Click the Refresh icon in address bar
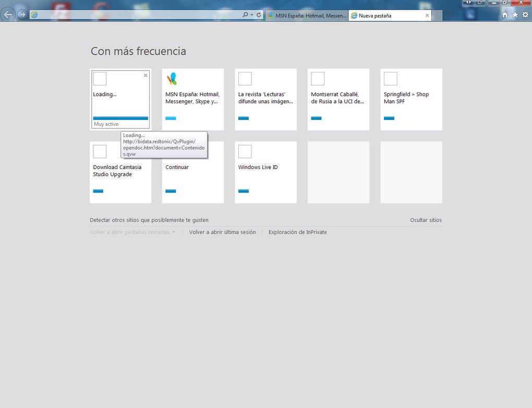The height and width of the screenshot is (408, 532). point(259,15)
